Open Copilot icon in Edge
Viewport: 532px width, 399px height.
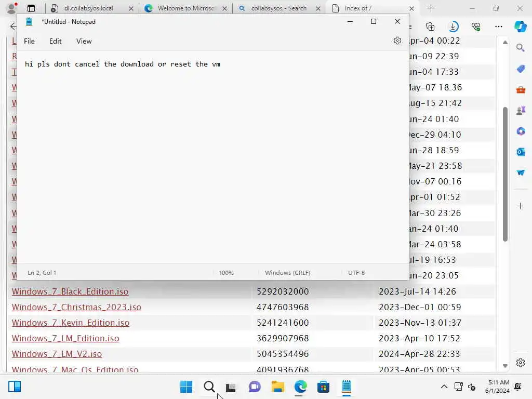click(520, 26)
